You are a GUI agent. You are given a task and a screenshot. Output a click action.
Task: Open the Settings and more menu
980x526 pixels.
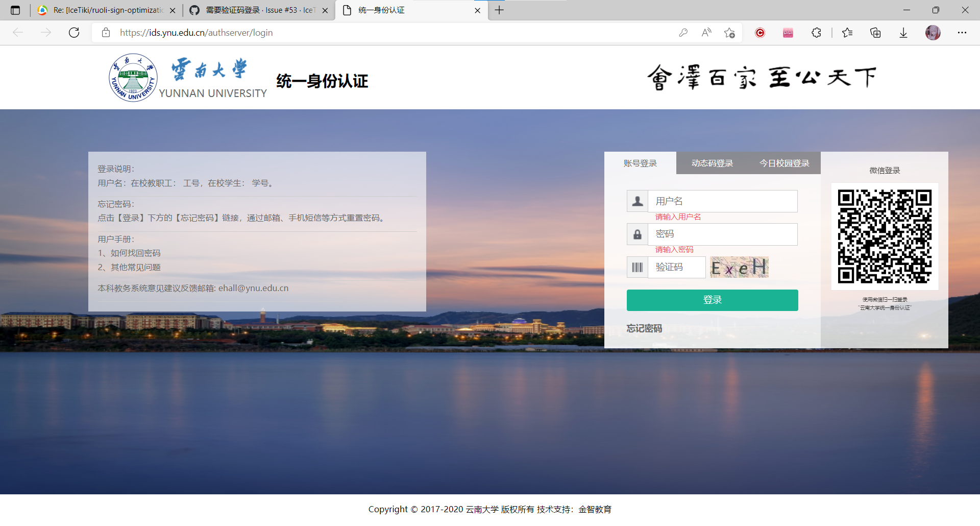(x=962, y=32)
